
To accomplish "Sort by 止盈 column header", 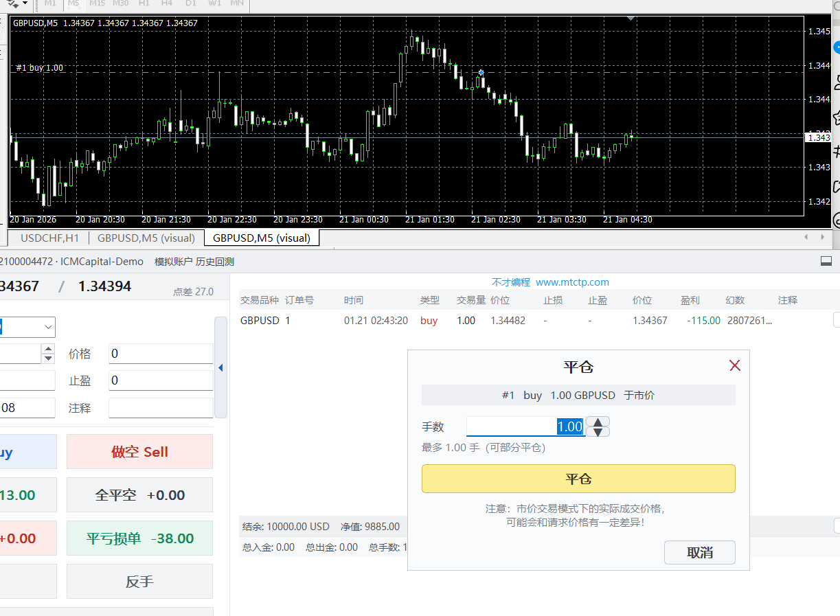I will pyautogui.click(x=598, y=300).
